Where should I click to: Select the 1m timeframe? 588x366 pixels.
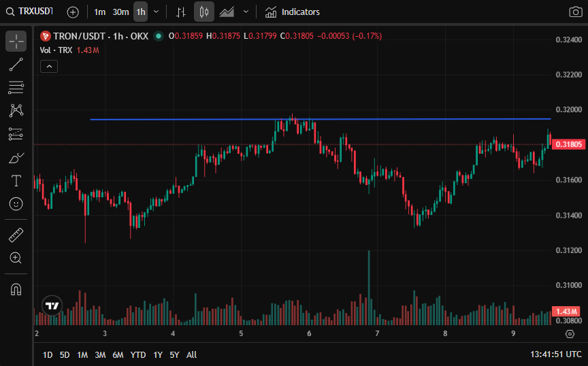100,12
